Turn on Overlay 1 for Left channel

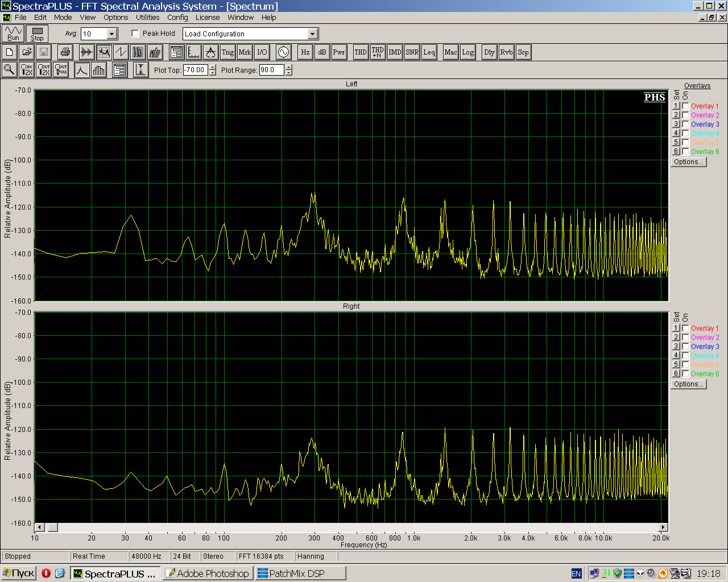pyautogui.click(x=686, y=106)
